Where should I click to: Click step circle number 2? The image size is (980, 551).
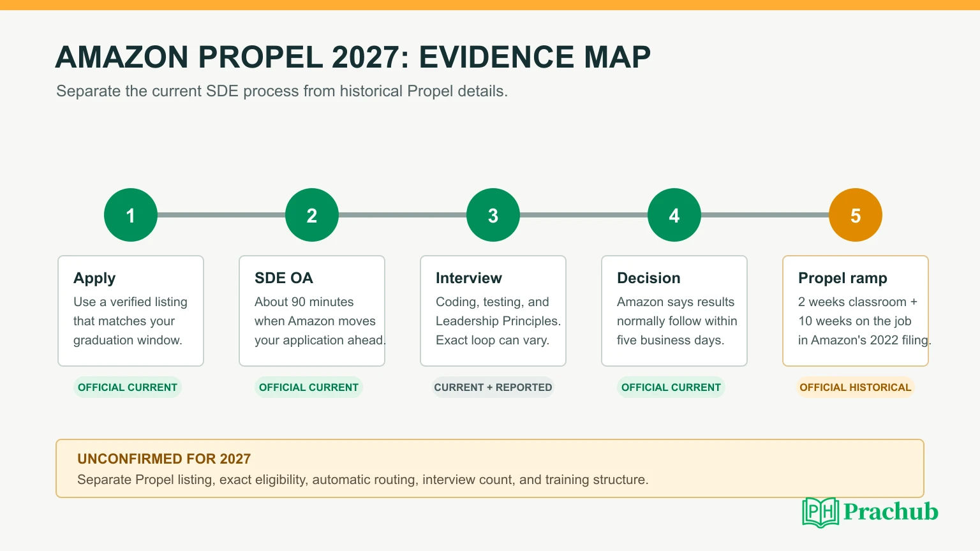click(x=312, y=215)
